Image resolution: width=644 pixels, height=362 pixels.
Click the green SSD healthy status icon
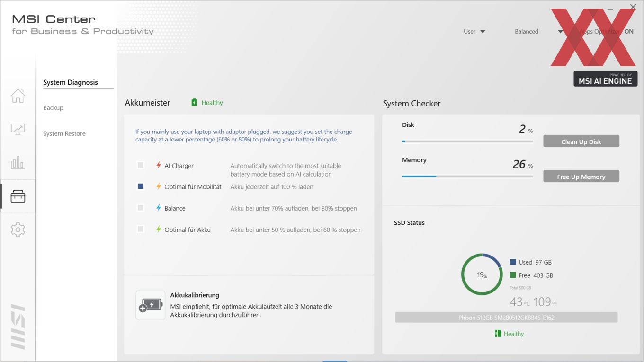click(x=498, y=334)
